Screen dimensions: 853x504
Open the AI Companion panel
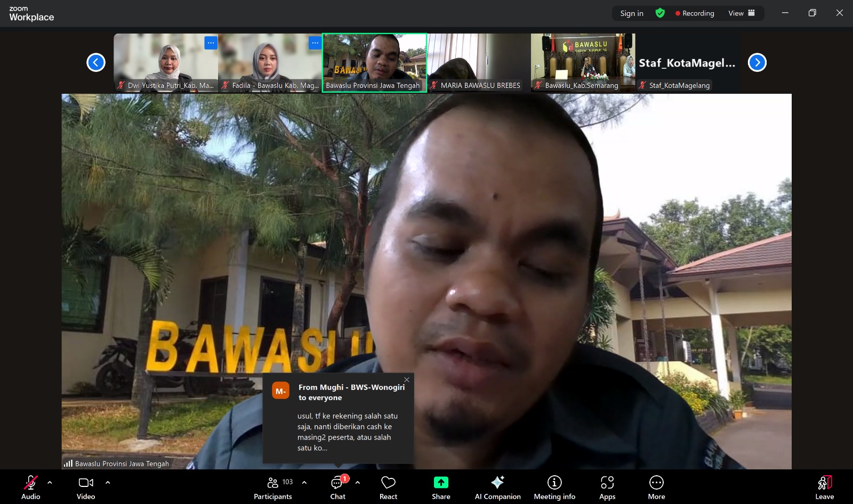coord(497,487)
